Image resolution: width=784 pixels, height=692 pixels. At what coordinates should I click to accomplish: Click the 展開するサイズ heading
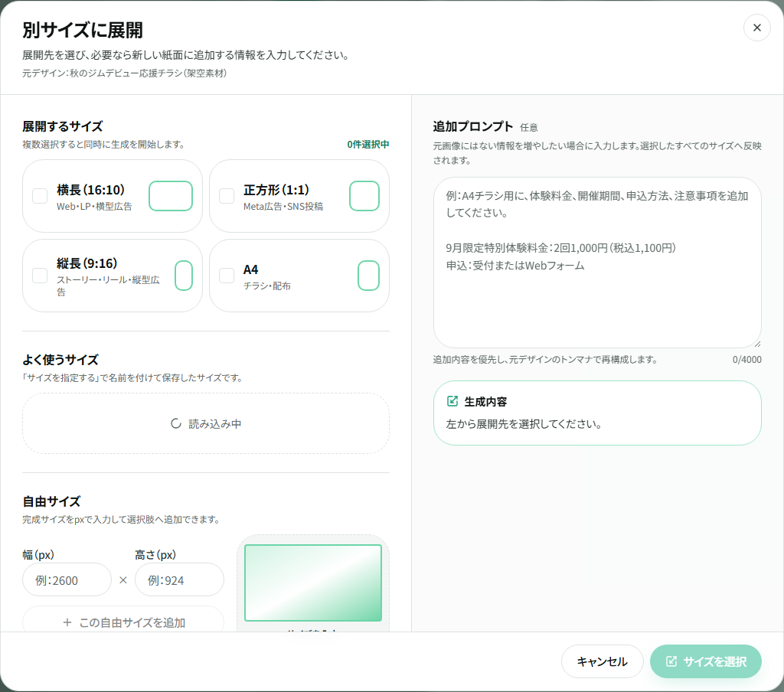(63, 126)
